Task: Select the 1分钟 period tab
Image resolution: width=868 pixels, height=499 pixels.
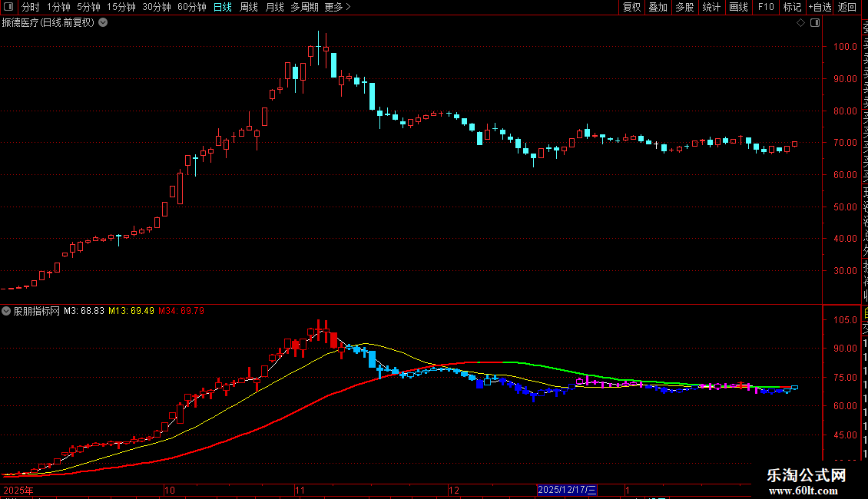Action: coord(58,7)
